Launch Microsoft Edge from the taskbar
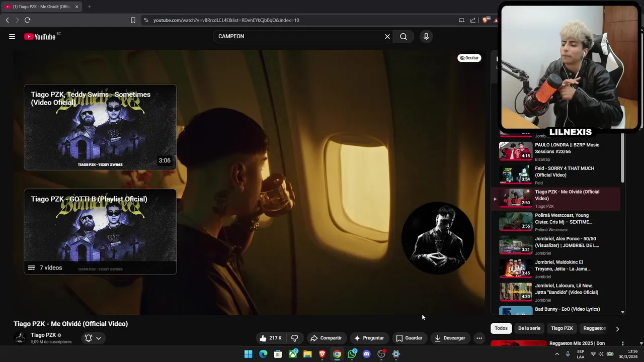Screen dimensions: 644x362 263,354
